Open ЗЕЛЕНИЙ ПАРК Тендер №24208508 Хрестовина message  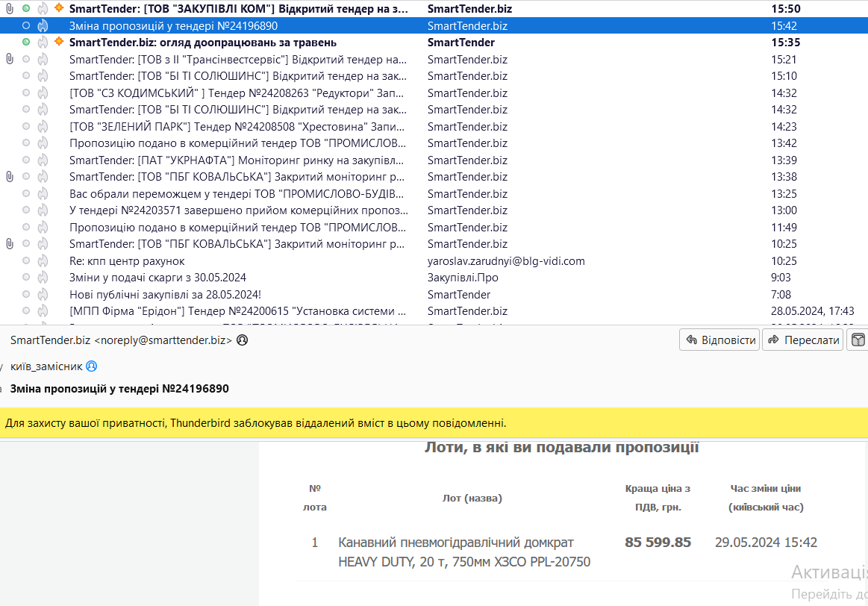237,127
